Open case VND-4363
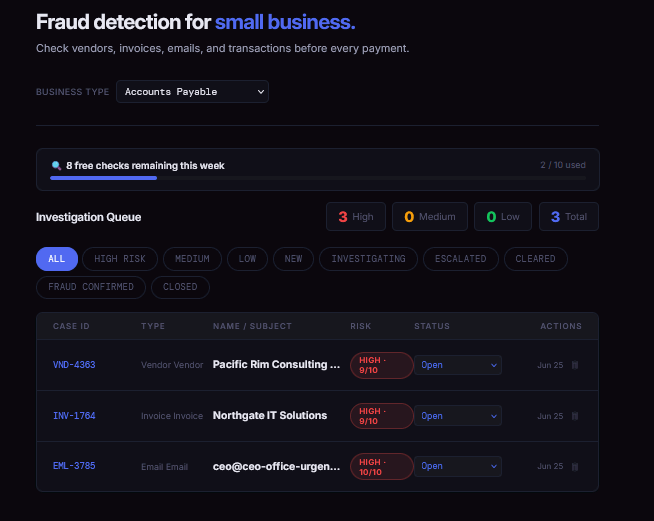The height and width of the screenshot is (521, 654). point(74,365)
